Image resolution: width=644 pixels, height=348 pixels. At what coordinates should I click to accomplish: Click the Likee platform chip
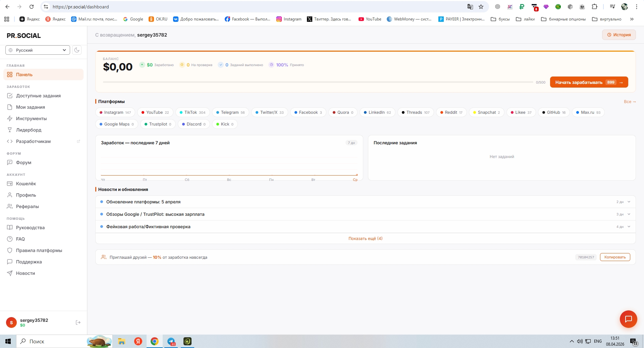click(x=521, y=112)
